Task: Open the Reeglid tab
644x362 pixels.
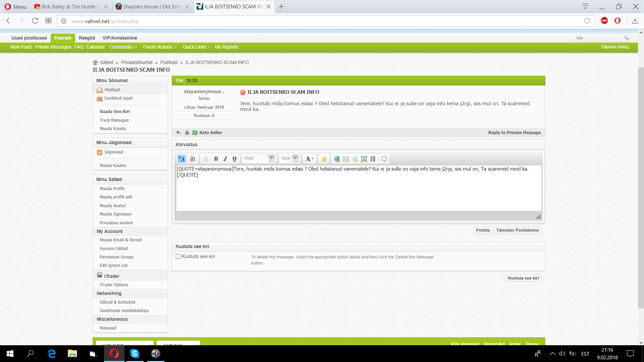Action: point(87,38)
